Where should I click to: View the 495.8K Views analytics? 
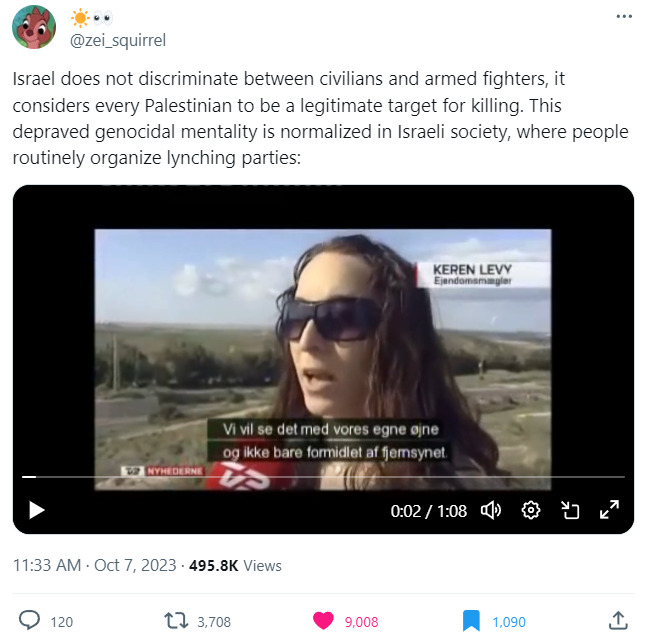pyautogui.click(x=235, y=565)
